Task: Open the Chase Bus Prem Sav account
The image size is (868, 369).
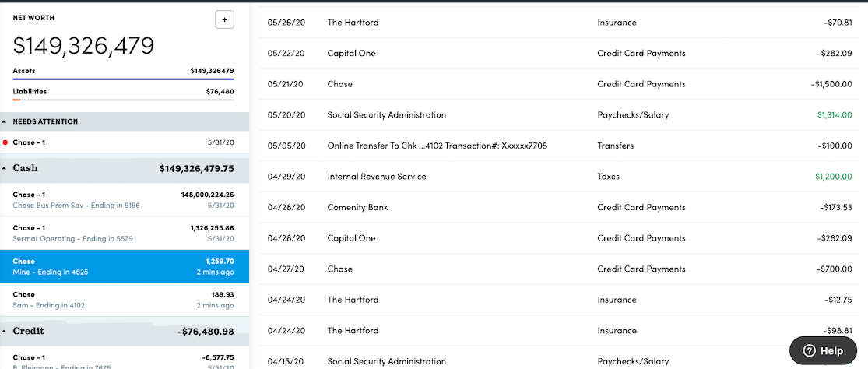Action: click(x=124, y=199)
